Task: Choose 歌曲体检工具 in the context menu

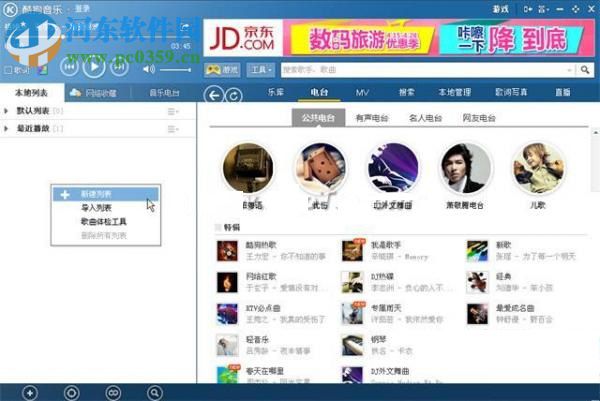Action: [104, 222]
